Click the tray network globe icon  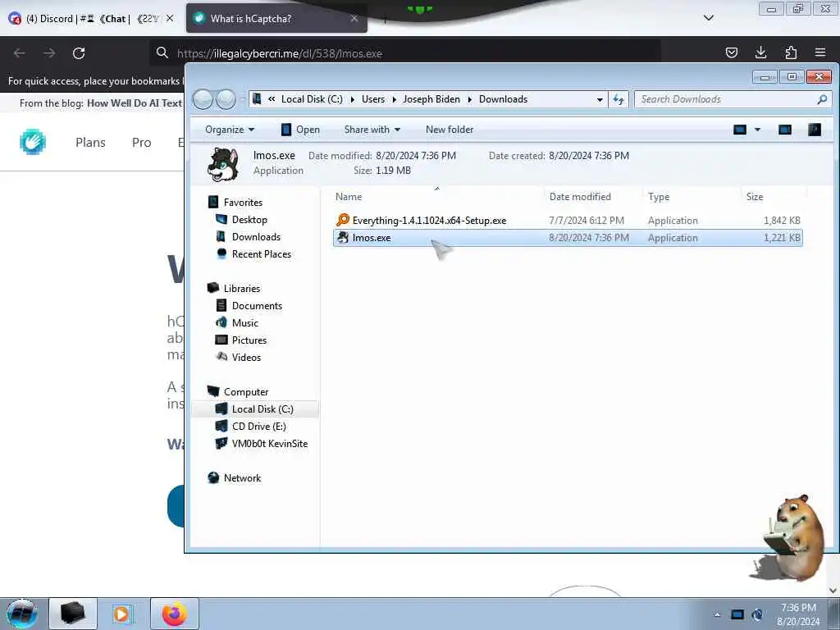757,614
